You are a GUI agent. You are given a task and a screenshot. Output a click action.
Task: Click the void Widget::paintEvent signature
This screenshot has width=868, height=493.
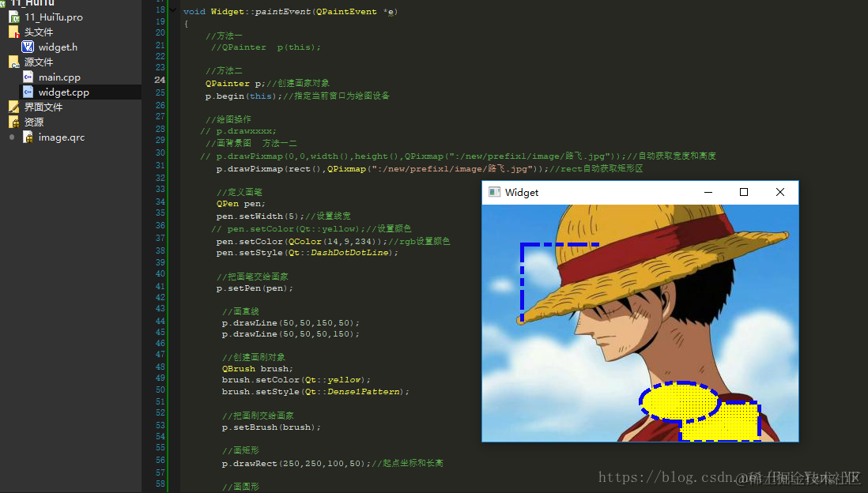[x=291, y=12]
